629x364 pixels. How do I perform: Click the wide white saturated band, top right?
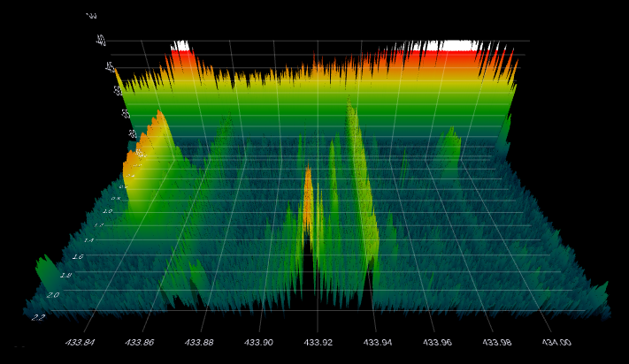click(451, 45)
